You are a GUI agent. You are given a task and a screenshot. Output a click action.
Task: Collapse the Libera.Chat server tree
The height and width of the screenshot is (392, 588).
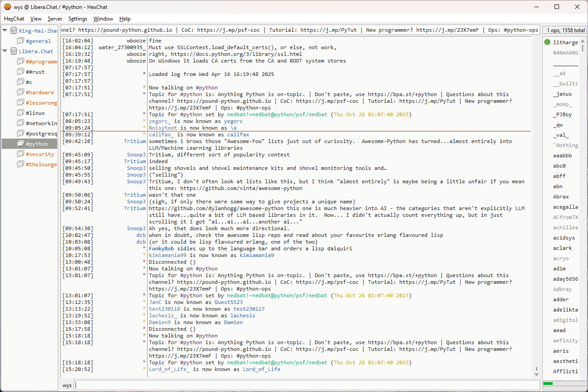pyautogui.click(x=5, y=51)
